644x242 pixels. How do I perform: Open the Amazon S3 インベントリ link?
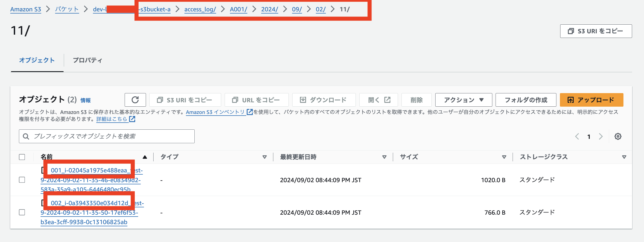point(215,112)
